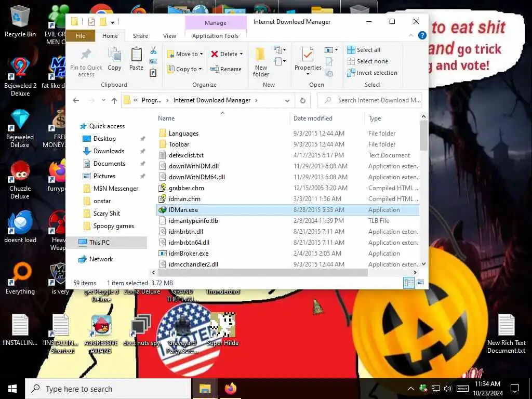Go back with the Back arrow

click(x=76, y=100)
